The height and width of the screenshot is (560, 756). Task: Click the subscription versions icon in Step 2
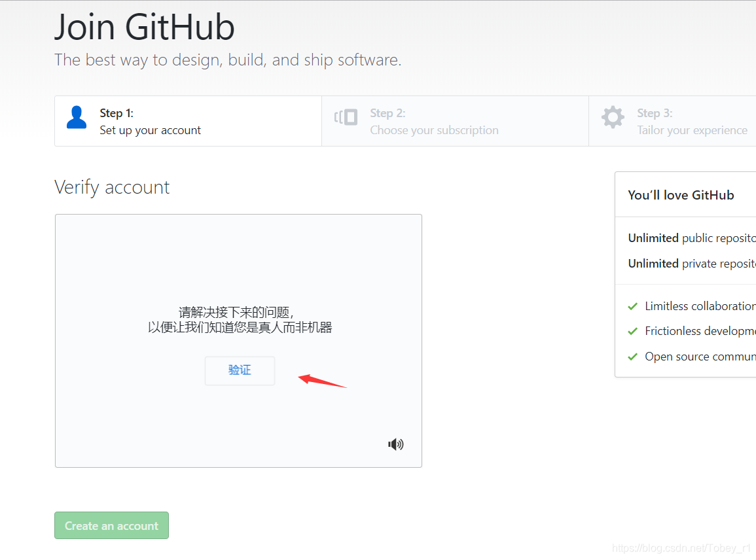(x=346, y=117)
